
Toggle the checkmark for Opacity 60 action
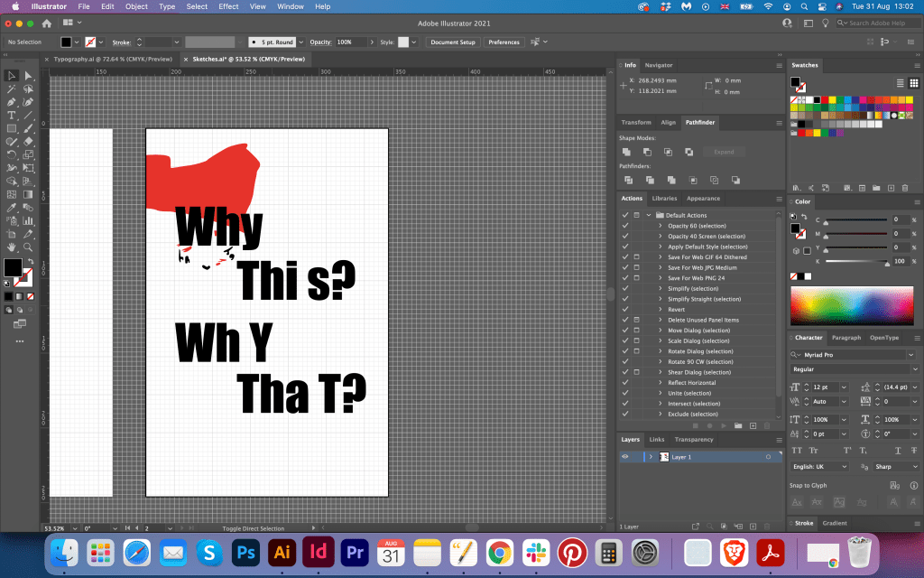(x=624, y=226)
